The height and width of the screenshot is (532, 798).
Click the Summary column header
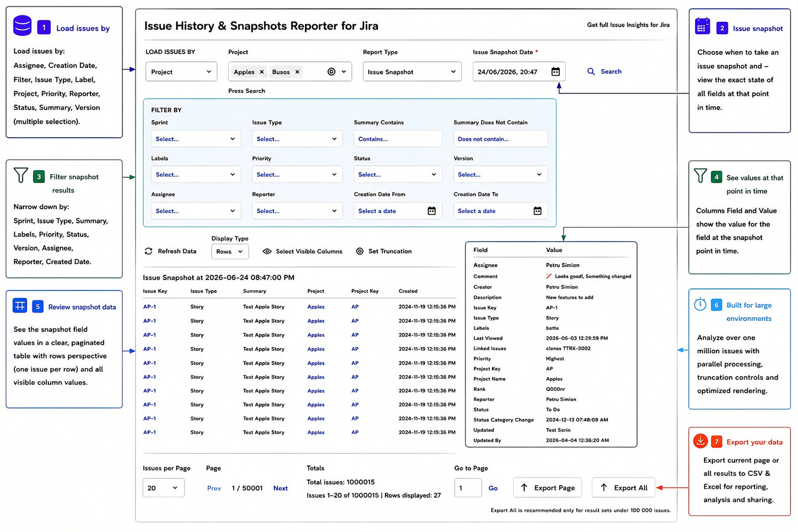click(x=254, y=291)
